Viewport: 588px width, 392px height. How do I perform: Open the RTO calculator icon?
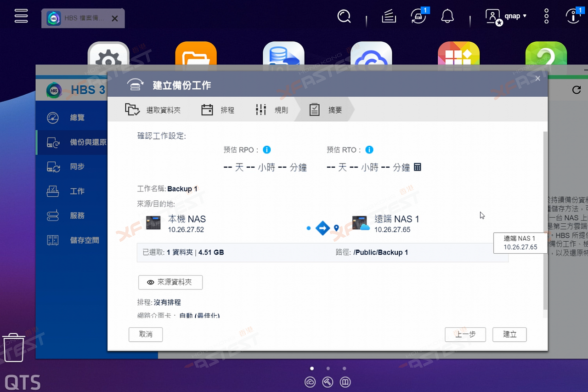418,167
